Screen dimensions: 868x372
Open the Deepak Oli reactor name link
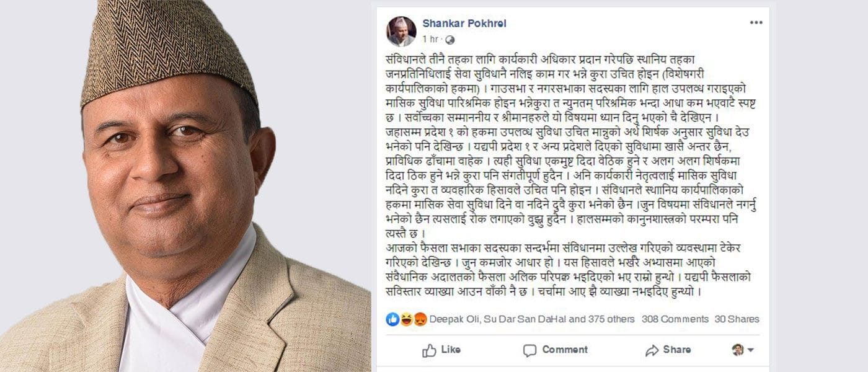pos(452,319)
